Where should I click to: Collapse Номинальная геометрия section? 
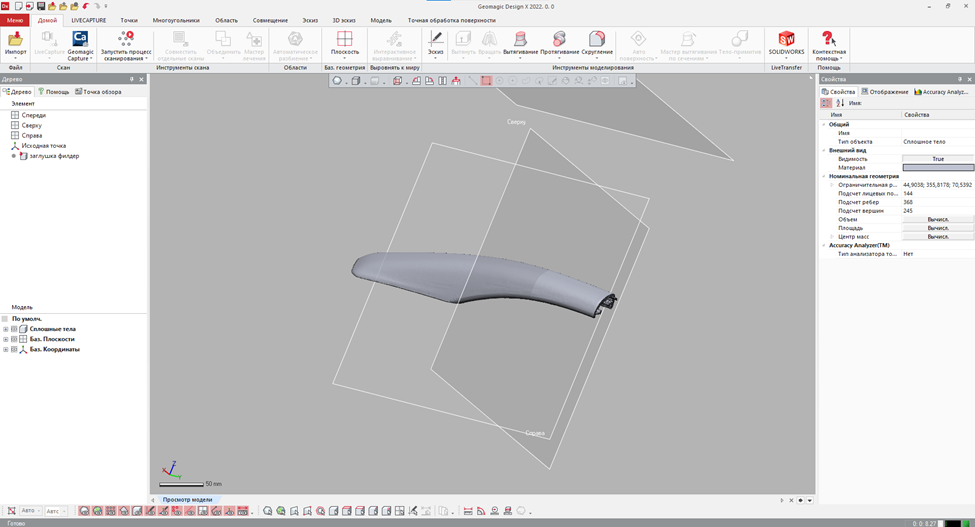[824, 176]
